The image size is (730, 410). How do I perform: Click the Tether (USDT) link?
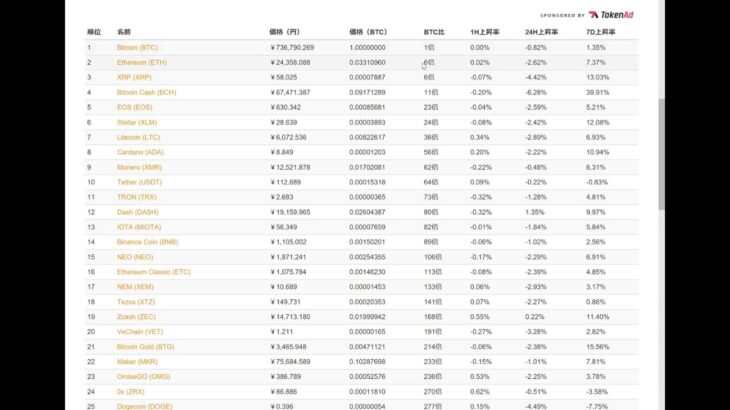coord(137,182)
